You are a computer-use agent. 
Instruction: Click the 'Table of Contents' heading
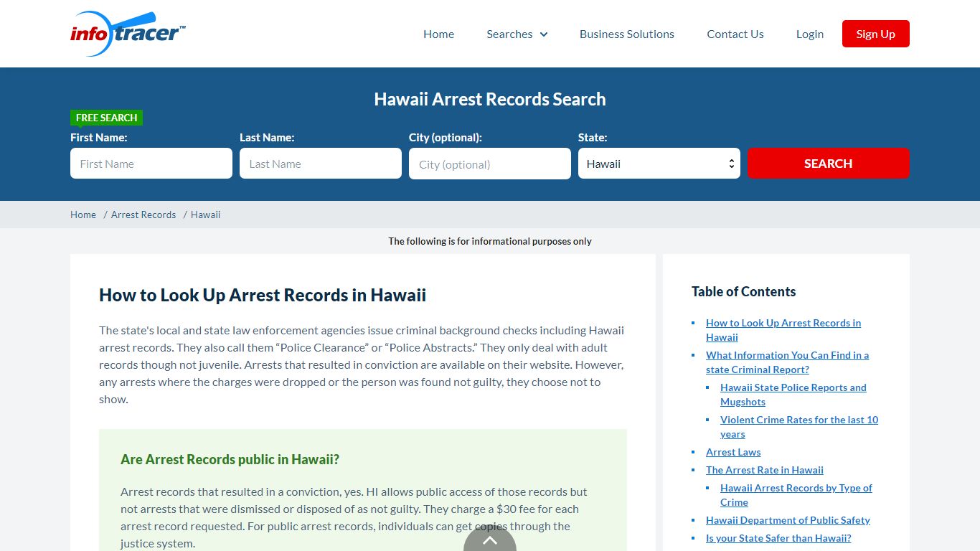(x=744, y=291)
